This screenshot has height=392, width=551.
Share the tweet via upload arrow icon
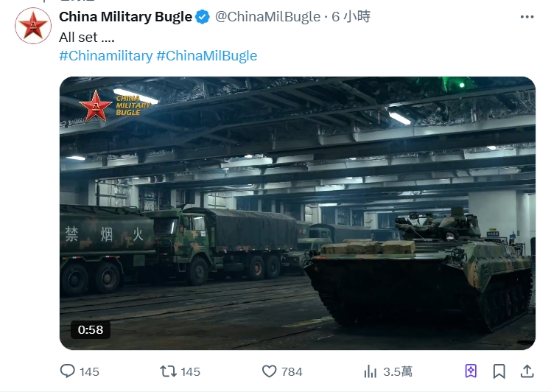527,371
